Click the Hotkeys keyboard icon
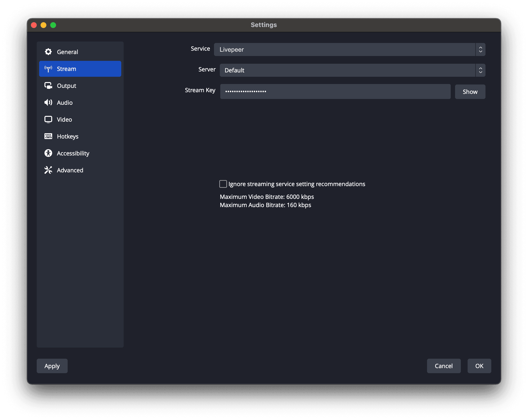 click(x=48, y=136)
